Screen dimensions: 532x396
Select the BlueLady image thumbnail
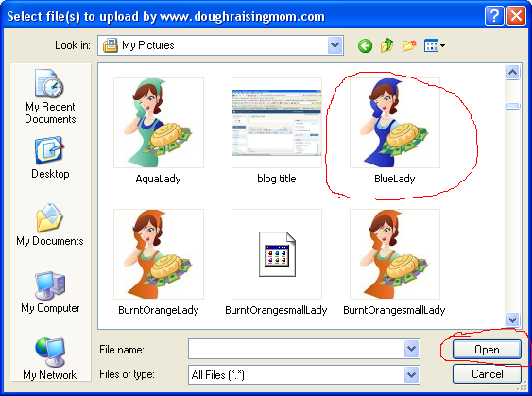point(395,123)
